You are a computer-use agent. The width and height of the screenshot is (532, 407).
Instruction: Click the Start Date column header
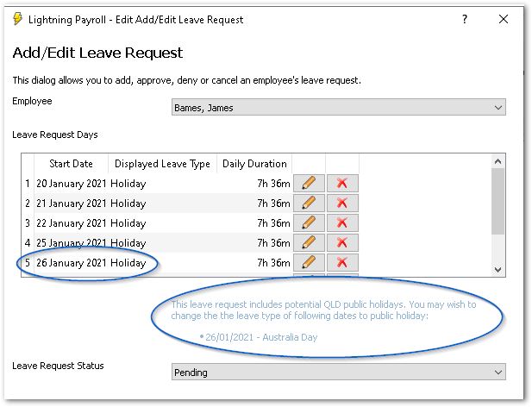click(71, 164)
